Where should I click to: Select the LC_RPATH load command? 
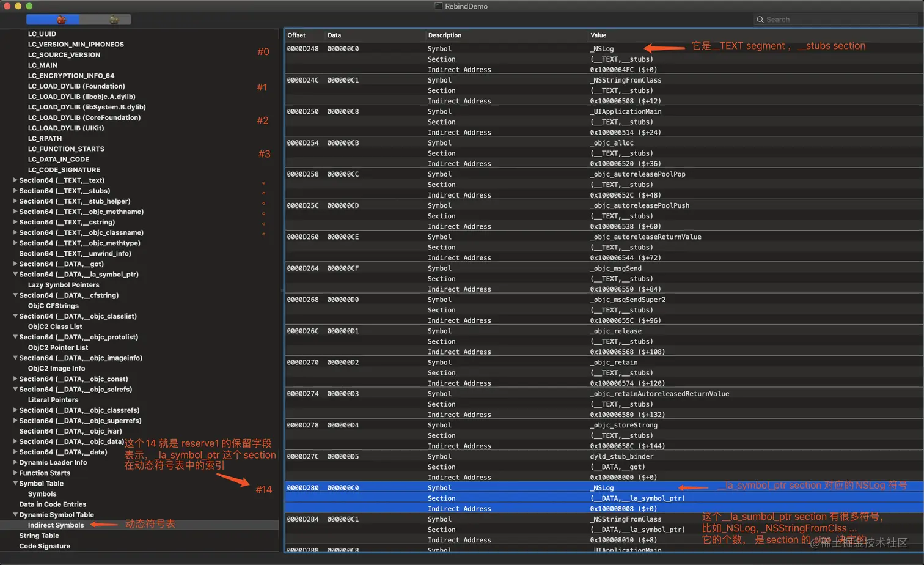pos(45,138)
